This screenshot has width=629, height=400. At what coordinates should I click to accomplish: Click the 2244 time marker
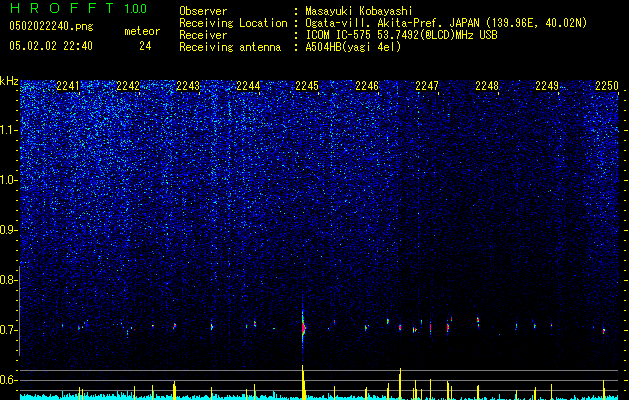tap(248, 85)
